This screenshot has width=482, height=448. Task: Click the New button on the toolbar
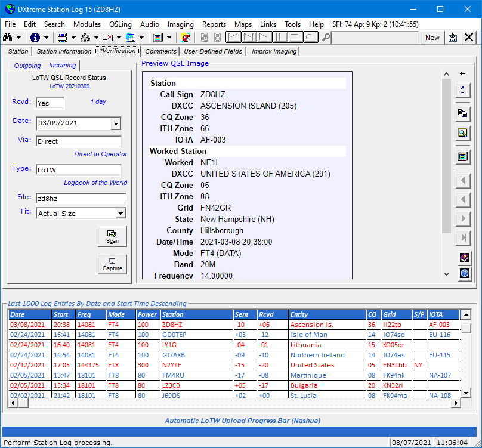pos(432,37)
